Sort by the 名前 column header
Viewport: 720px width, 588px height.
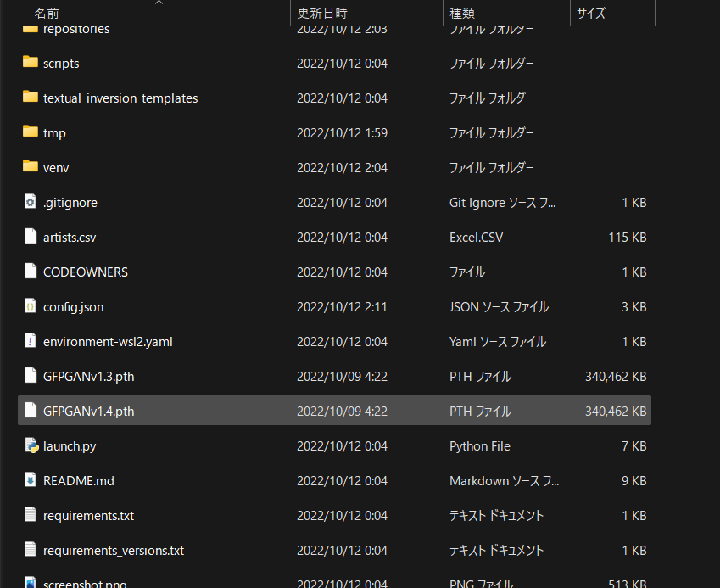pyautogui.click(x=47, y=14)
